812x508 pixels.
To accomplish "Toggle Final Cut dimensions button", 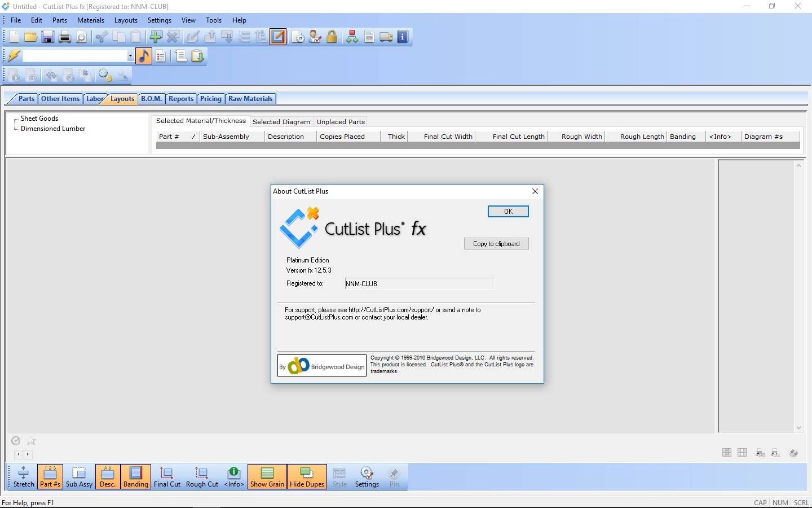I will tap(167, 477).
